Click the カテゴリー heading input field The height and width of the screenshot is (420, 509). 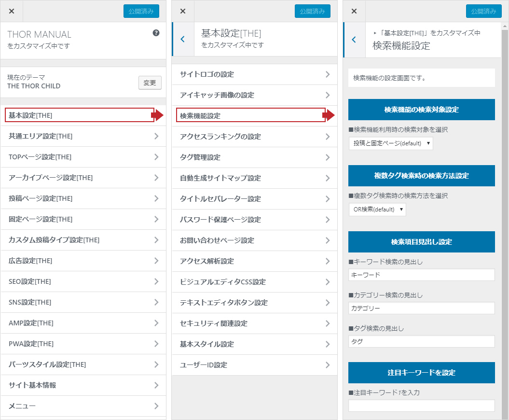(x=421, y=308)
